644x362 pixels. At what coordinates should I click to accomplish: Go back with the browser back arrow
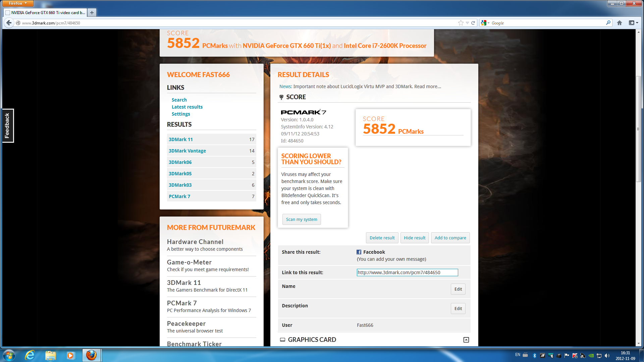pyautogui.click(x=9, y=23)
